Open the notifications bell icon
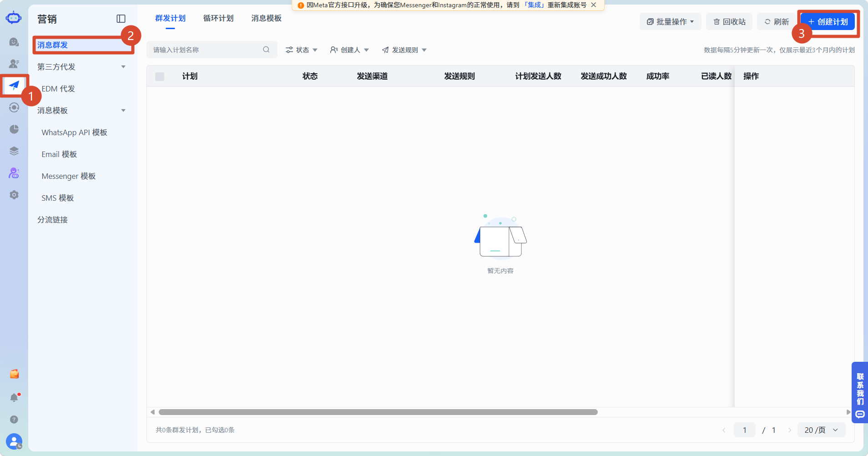This screenshot has width=868, height=456. pyautogui.click(x=14, y=398)
